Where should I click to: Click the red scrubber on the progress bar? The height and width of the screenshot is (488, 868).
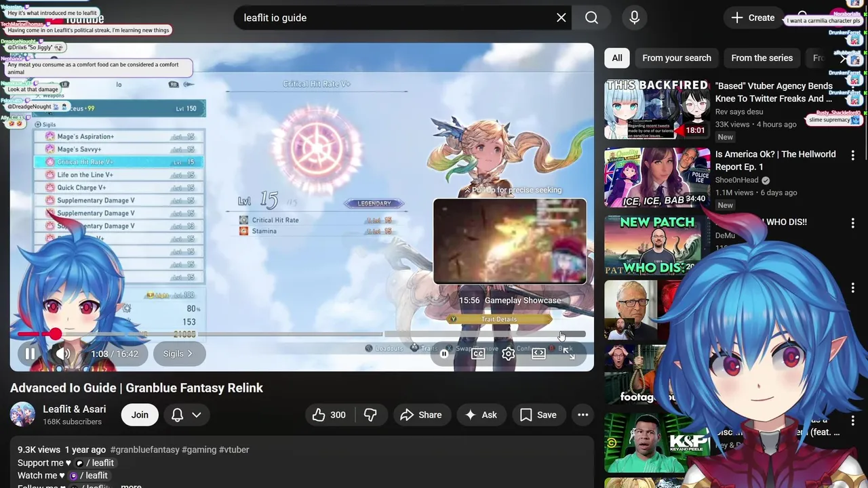56,334
